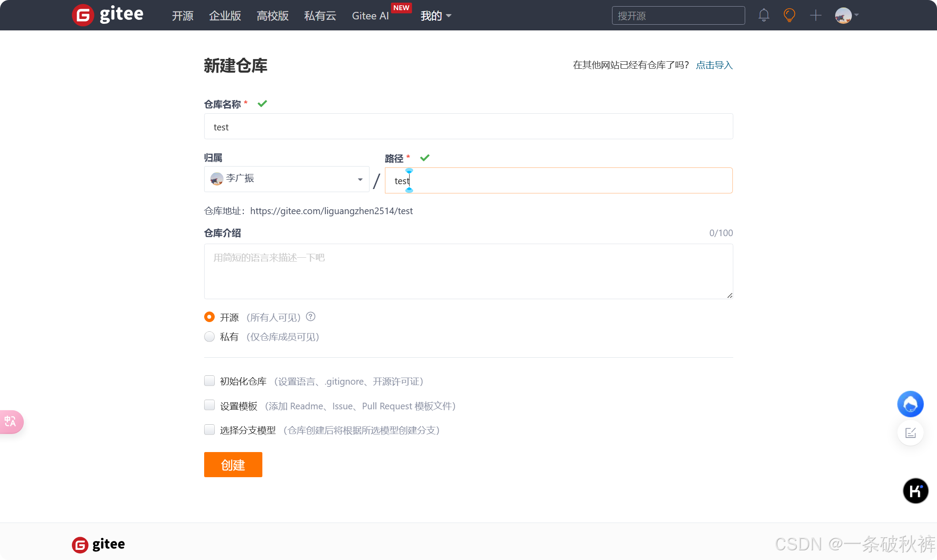This screenshot has height=560, width=937.
Task: Select the 私有 private radio option
Action: coord(209,337)
